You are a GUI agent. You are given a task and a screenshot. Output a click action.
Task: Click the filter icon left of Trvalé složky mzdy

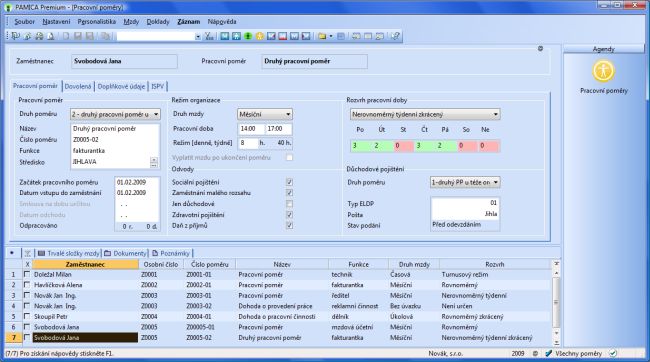pos(27,253)
